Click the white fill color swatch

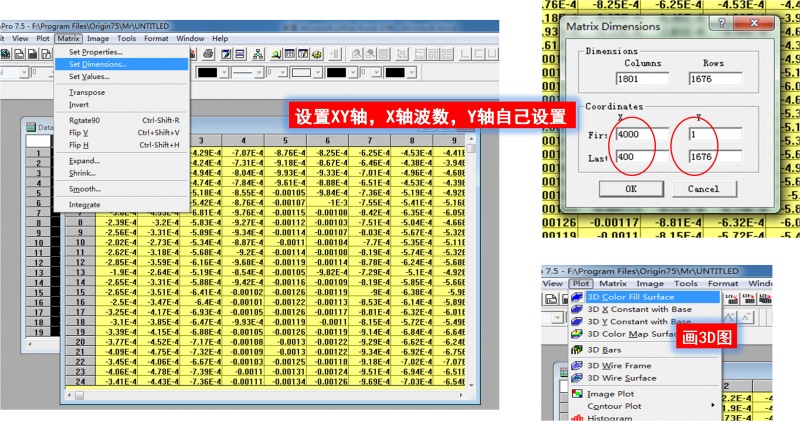(301, 72)
